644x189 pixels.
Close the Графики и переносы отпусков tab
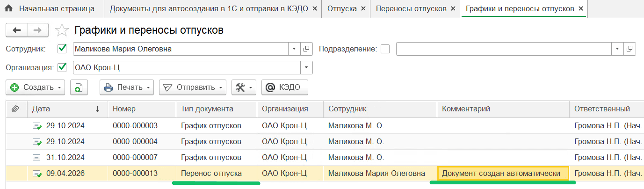(581, 8)
